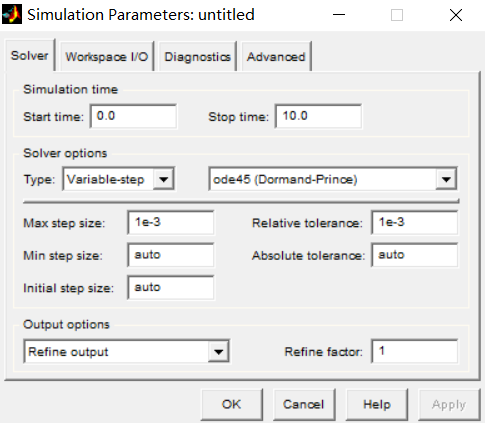Click the Absolute tolerance field
The width and height of the screenshot is (485, 423).
[415, 255]
